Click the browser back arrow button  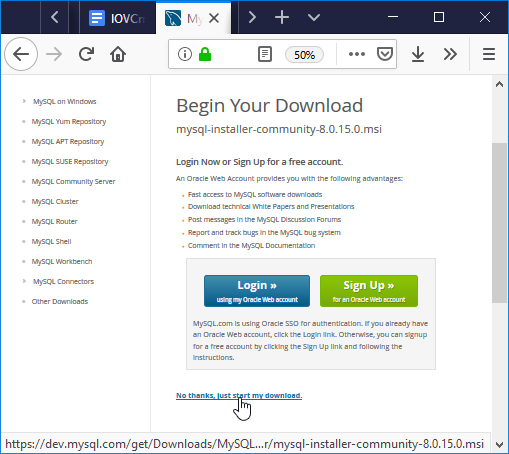21,54
